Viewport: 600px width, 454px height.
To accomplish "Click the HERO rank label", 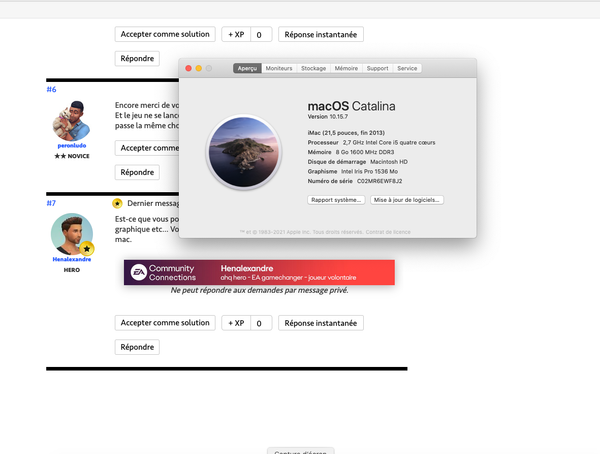I will [72, 270].
